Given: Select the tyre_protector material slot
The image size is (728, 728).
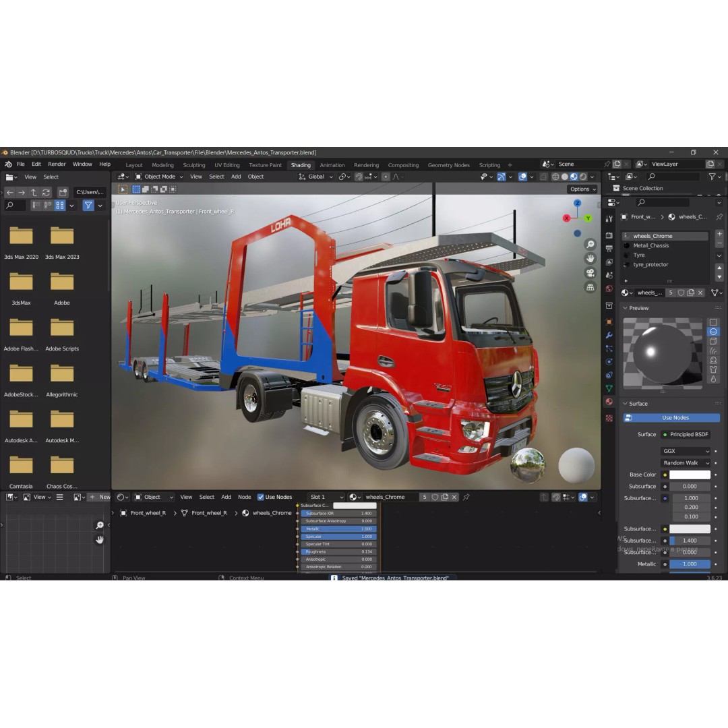Looking at the screenshot, I should [x=665, y=265].
